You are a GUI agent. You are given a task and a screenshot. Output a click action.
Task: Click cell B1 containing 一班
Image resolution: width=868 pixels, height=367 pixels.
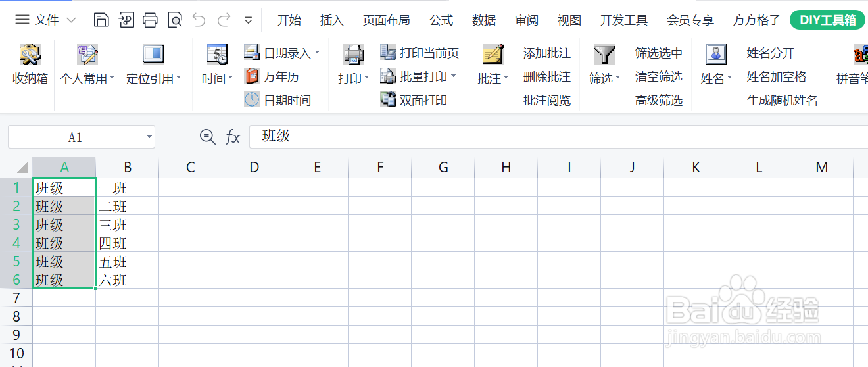coord(128,187)
